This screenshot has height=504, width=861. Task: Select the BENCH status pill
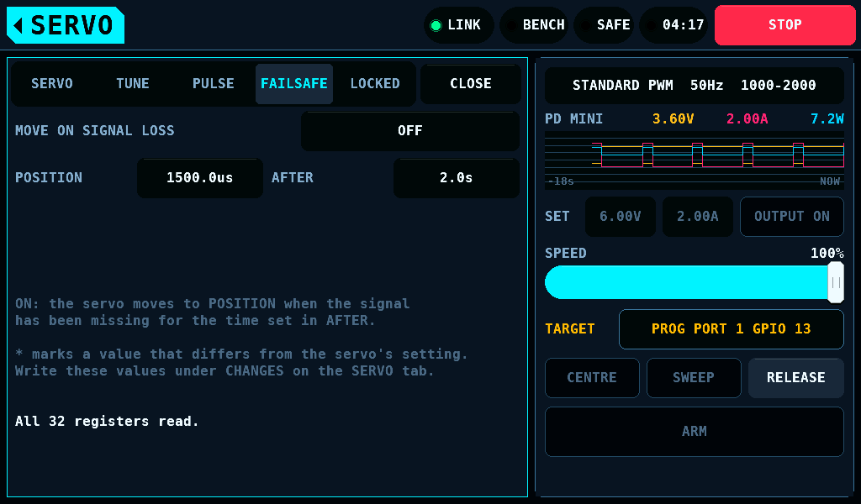534,25
